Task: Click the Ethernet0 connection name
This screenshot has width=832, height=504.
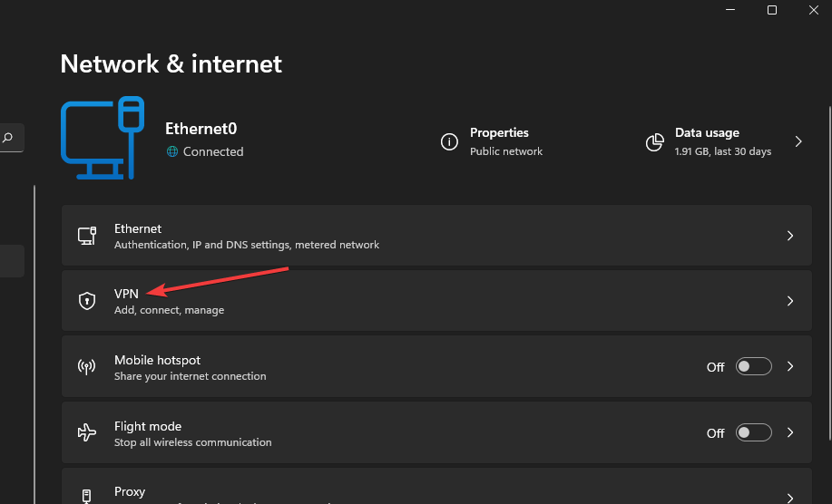Action: click(x=201, y=128)
